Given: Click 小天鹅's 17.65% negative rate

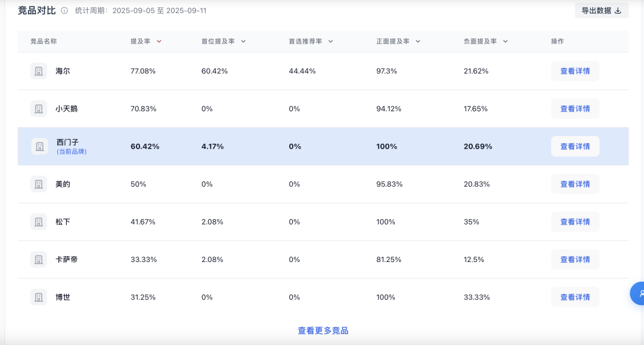Looking at the screenshot, I should (x=476, y=109).
